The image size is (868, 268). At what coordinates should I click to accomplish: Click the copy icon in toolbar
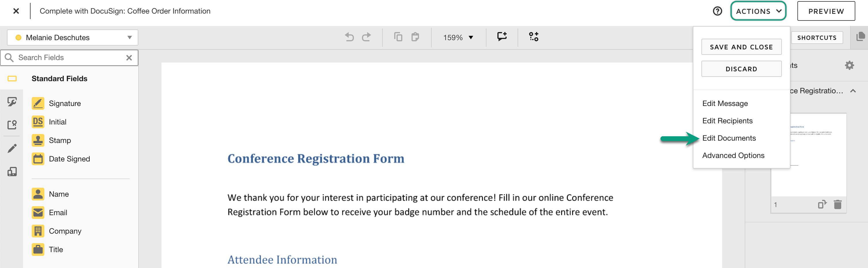(x=398, y=37)
